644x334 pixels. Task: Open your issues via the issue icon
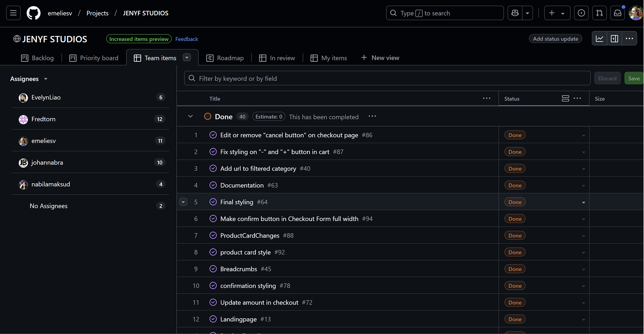click(x=581, y=13)
